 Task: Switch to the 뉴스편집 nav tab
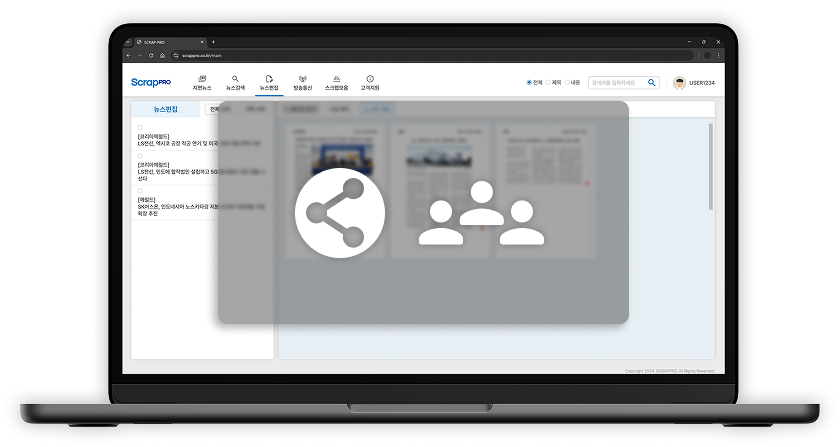(x=268, y=82)
